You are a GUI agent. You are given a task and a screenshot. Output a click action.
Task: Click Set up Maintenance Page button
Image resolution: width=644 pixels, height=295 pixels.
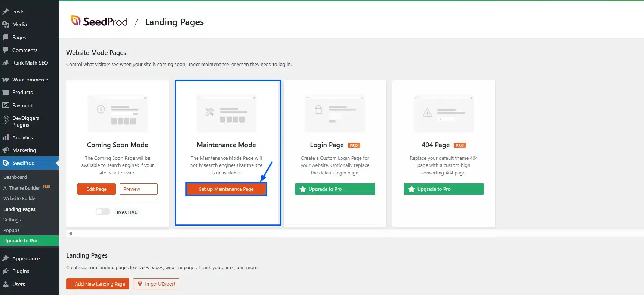226,189
